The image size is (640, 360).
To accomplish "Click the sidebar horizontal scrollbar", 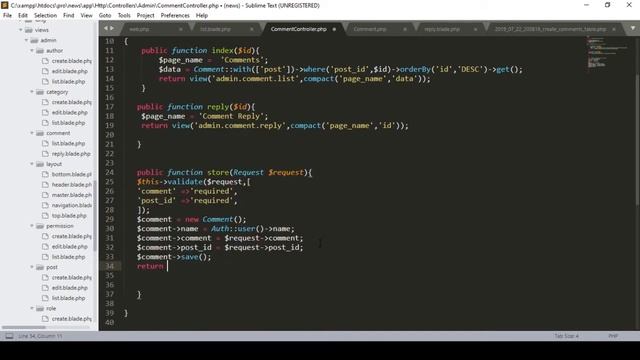I will 24,327.
